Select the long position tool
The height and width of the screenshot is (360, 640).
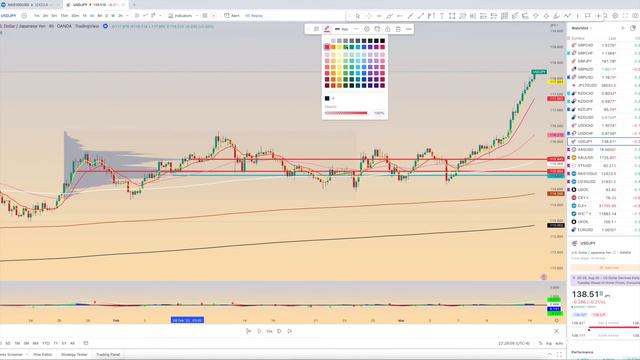coord(483,16)
